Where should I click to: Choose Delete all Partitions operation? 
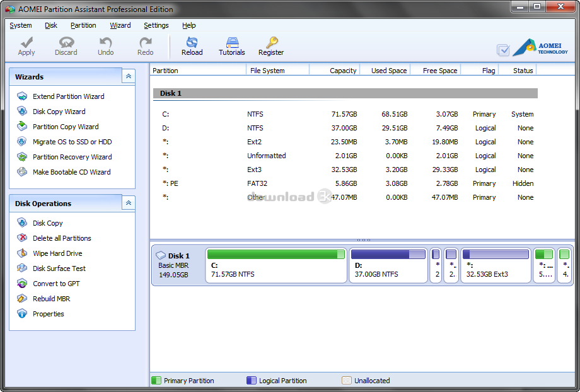click(x=62, y=238)
